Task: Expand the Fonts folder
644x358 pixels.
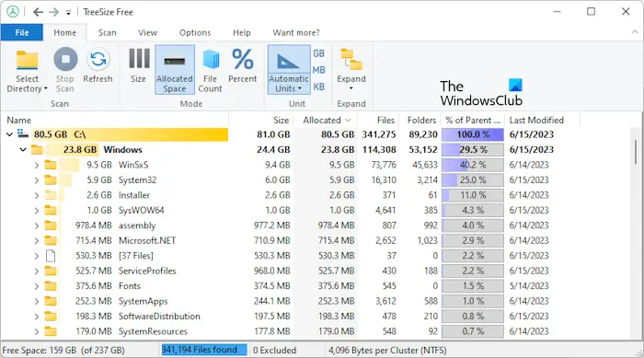Action: 37,286
